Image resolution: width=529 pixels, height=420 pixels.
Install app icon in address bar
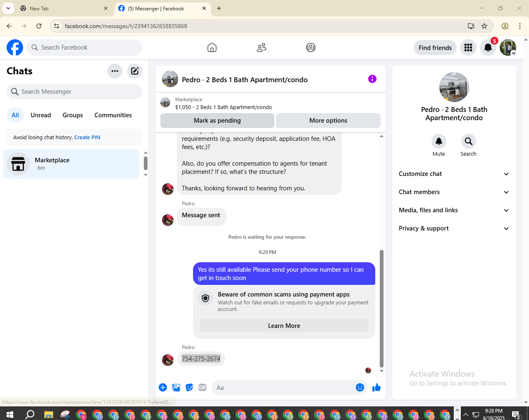[x=471, y=26]
